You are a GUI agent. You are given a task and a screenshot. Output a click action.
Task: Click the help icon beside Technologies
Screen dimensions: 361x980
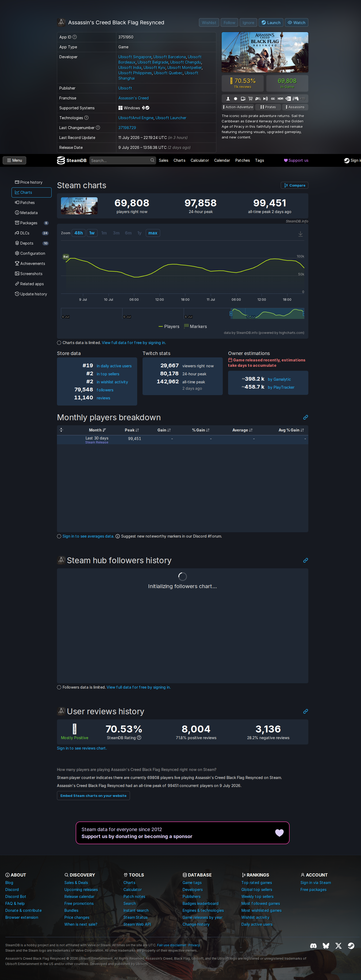coord(86,118)
